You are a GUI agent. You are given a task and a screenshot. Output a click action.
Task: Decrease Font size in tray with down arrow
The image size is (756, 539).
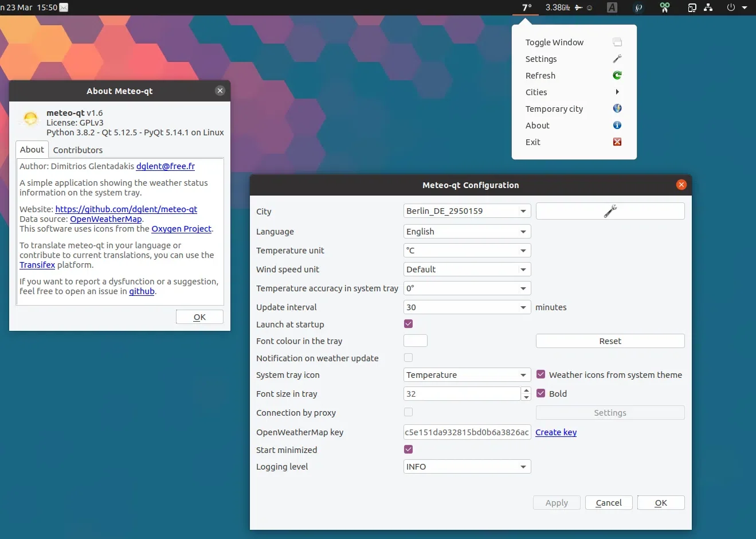click(526, 397)
